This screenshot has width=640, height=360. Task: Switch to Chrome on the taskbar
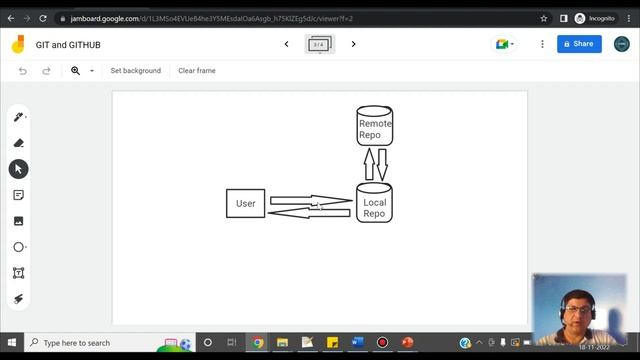[x=257, y=342]
